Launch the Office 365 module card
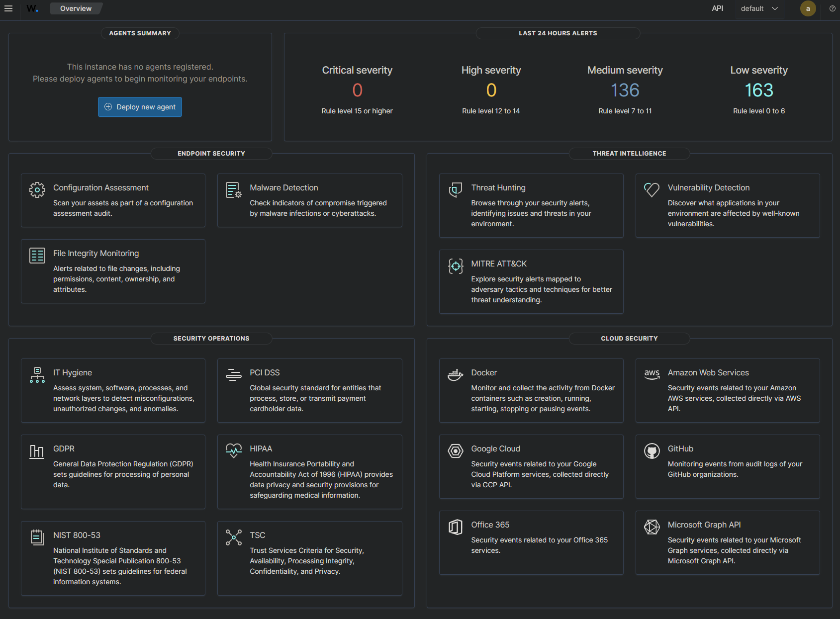The image size is (840, 619). [x=531, y=542]
